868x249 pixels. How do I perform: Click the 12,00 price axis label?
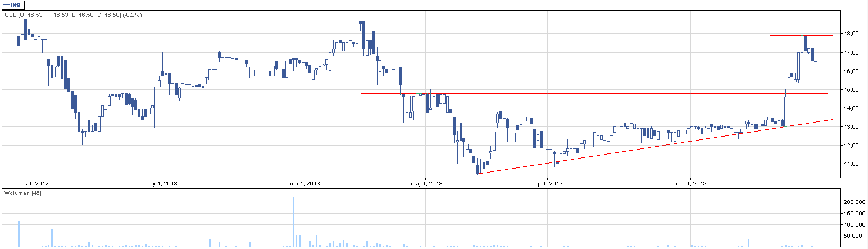pyautogui.click(x=852, y=145)
